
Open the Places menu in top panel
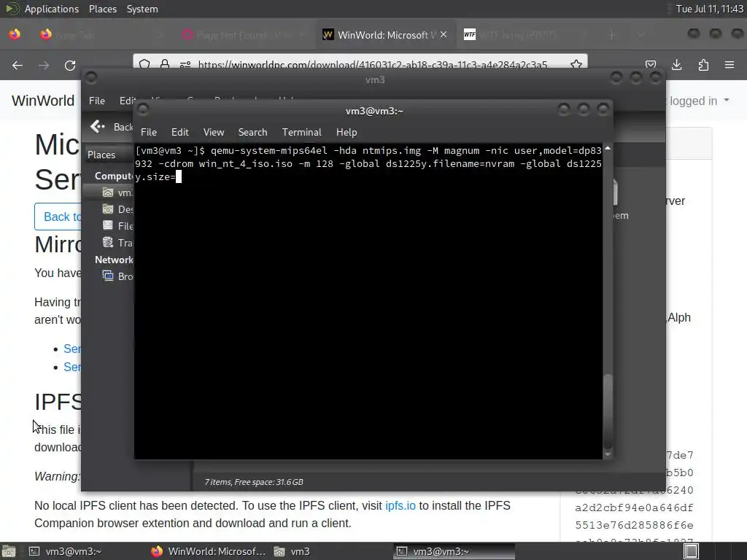[102, 9]
